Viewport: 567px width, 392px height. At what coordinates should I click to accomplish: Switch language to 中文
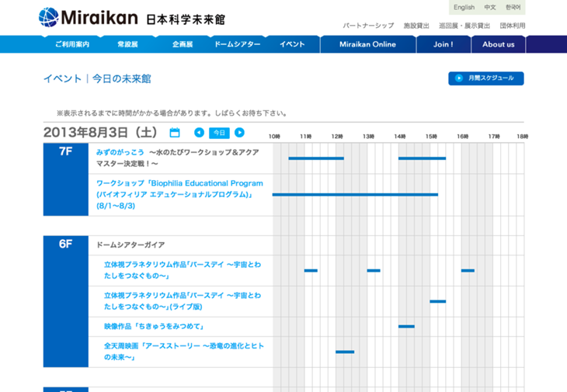[x=490, y=7]
